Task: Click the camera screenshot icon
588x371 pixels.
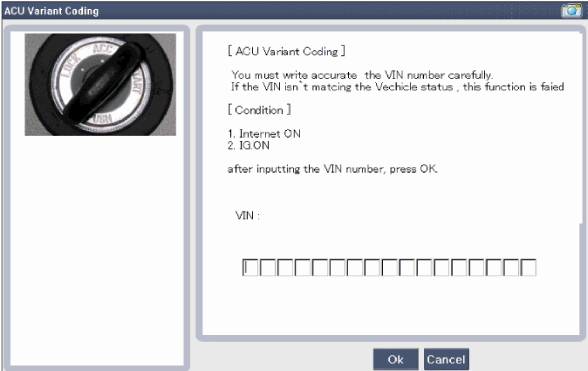Action: point(571,10)
